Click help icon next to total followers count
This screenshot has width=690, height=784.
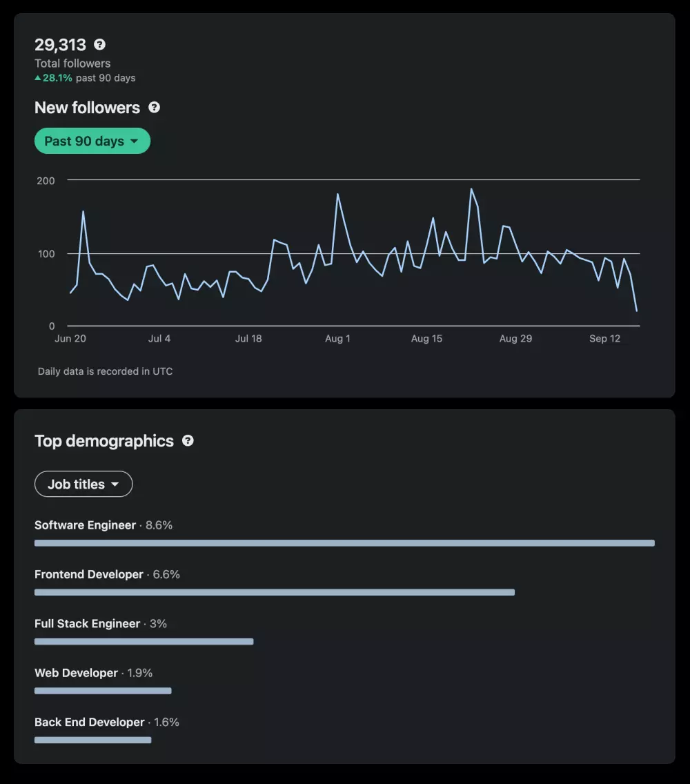pyautogui.click(x=100, y=45)
